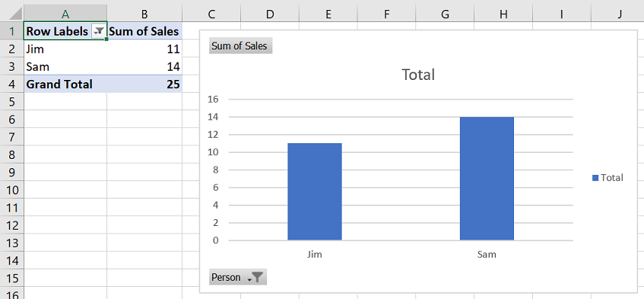Select column J header
Screen dimensions: 644x299
pyautogui.click(x=618, y=14)
